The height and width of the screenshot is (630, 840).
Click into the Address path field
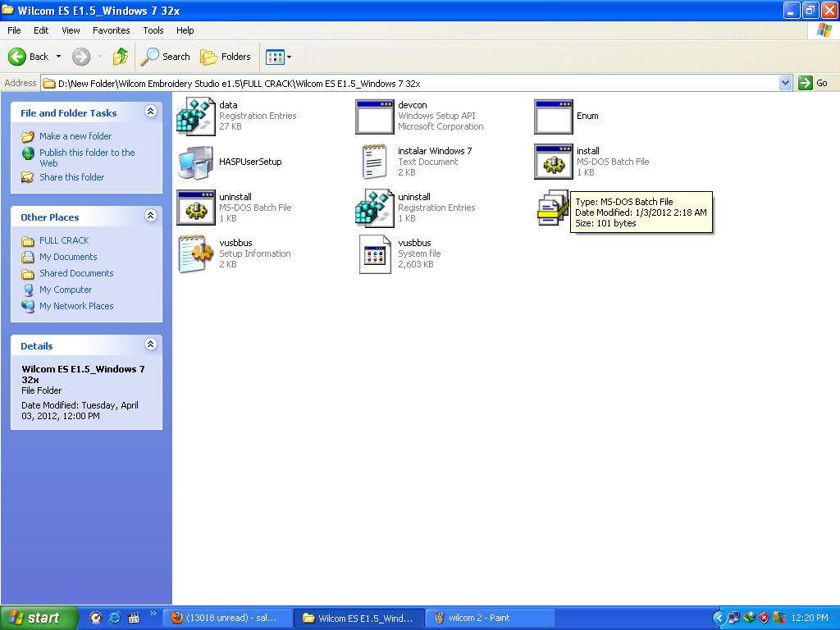click(x=410, y=83)
